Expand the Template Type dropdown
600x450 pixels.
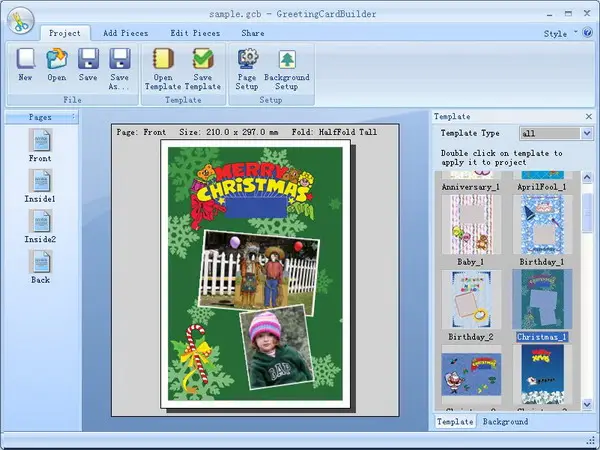(587, 133)
